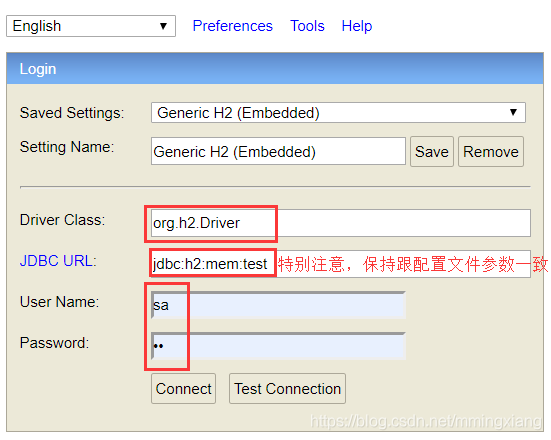Open the English language dropdown
Viewport: 551px width, 440px height.
pos(91,26)
